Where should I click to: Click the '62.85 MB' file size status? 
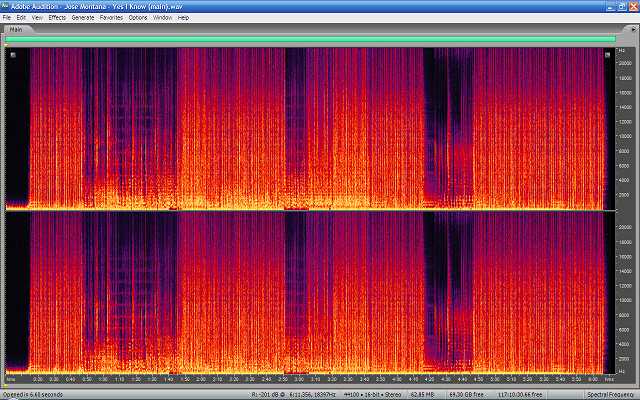click(x=422, y=395)
